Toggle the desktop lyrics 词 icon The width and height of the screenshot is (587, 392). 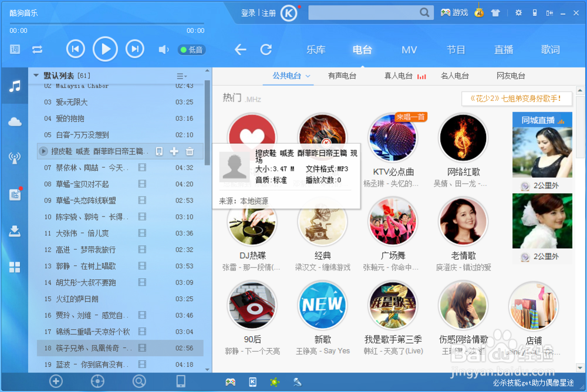[x=15, y=49]
